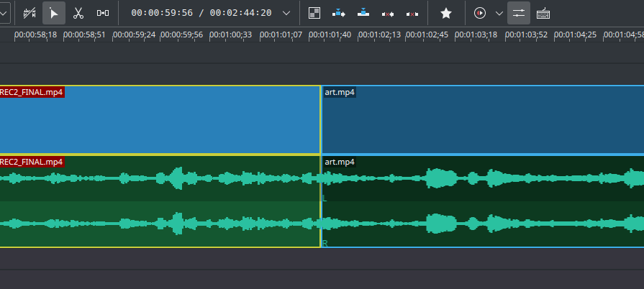The height and width of the screenshot is (289, 644).
Task: Select the art.mp4 audio clip waveform
Action: [482, 201]
